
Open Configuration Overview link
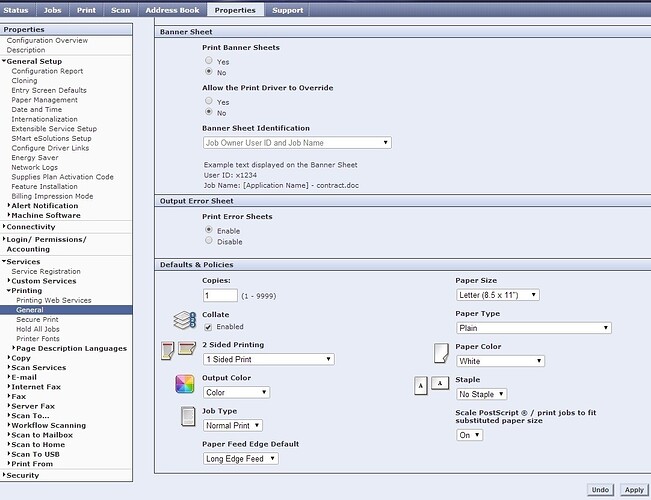point(47,40)
